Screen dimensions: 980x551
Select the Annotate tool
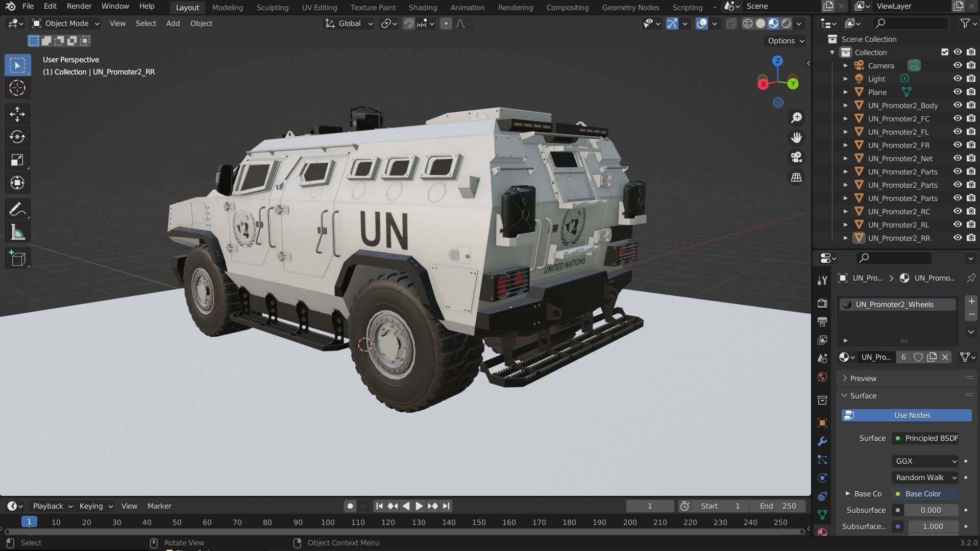17,209
